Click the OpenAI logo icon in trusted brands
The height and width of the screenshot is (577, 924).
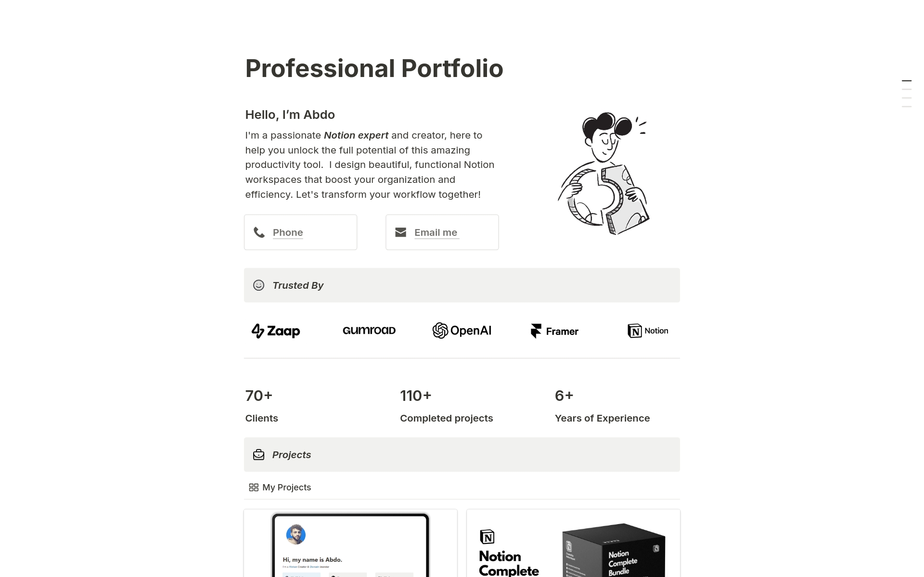(x=439, y=331)
